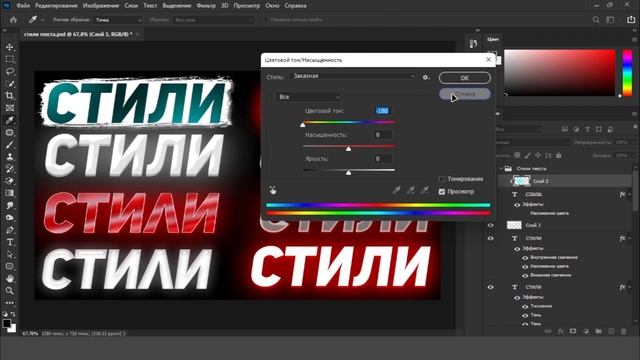Select the Horizontal Type tool
The image size is (640, 360).
click(x=9, y=242)
